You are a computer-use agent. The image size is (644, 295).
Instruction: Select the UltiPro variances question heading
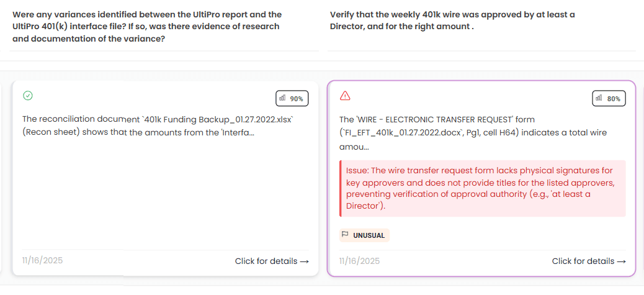[147, 26]
